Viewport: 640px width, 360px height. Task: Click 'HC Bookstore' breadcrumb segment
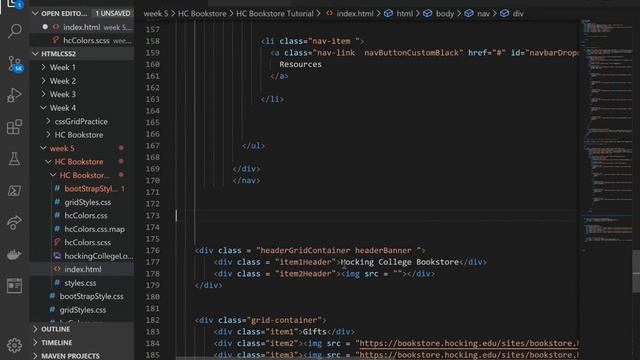coord(202,13)
